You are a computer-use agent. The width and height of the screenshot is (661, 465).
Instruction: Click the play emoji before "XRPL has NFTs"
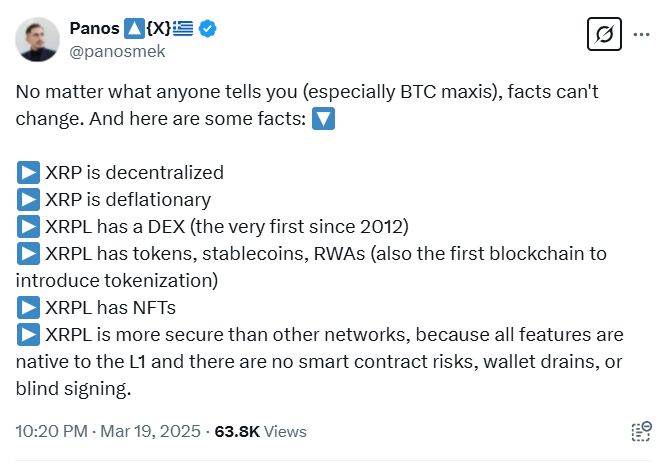coord(28,307)
